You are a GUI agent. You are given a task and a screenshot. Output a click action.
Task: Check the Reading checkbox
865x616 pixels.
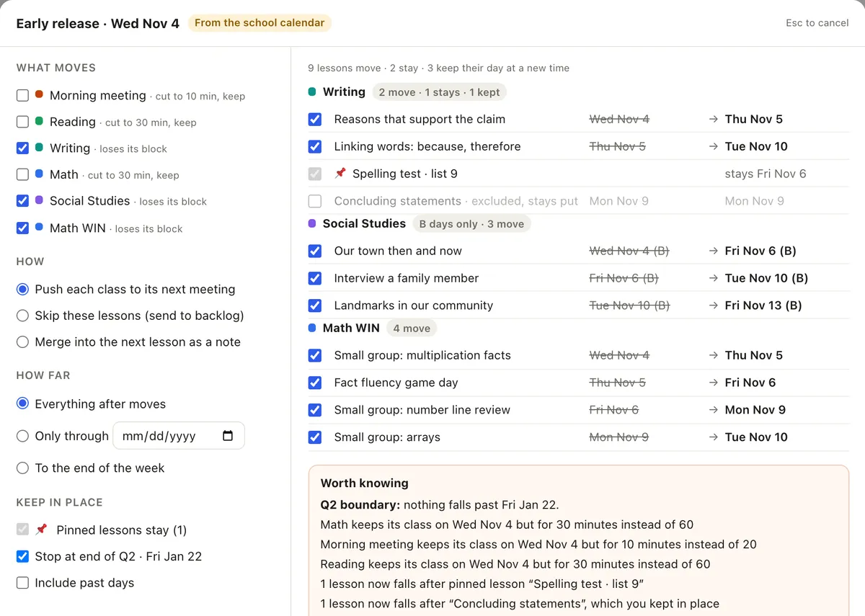coord(22,122)
